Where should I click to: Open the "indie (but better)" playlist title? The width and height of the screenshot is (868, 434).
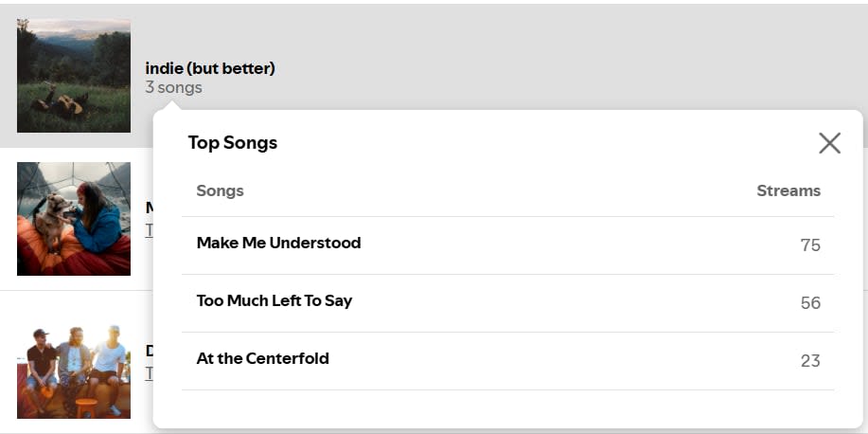210,68
